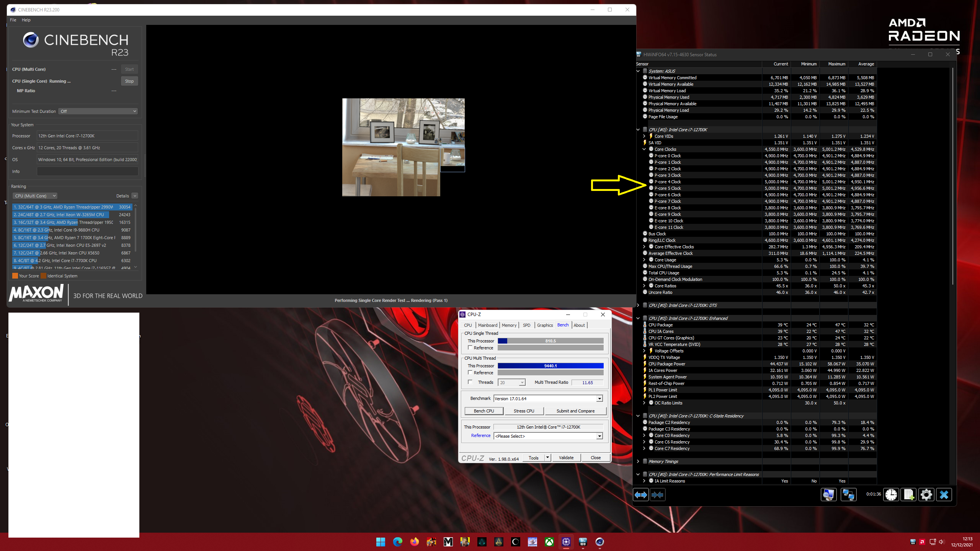Image resolution: width=980 pixels, height=551 pixels.
Task: Click HWiNFO expand columns arrows icon
Action: tap(641, 495)
